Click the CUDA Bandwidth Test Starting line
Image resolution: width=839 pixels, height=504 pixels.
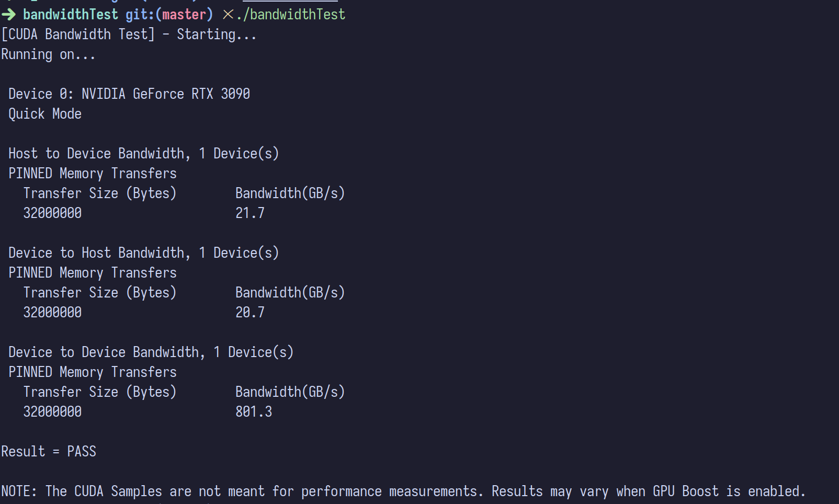coord(129,35)
